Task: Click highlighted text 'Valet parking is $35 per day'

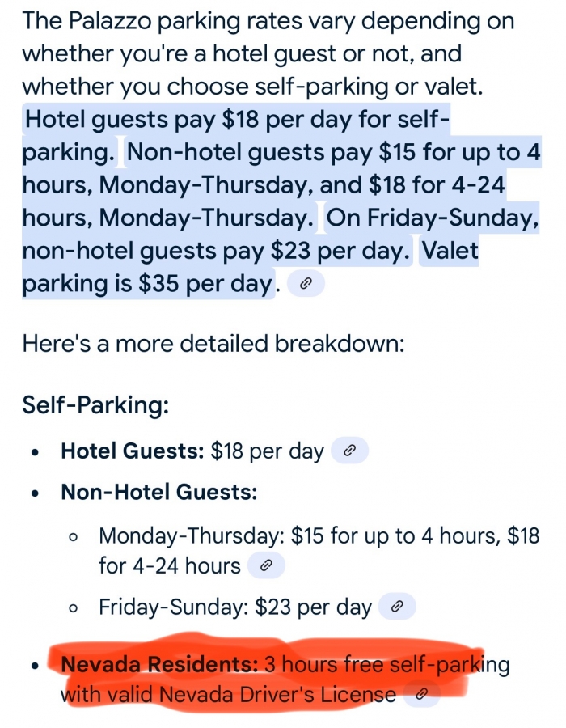Action: click(x=251, y=267)
